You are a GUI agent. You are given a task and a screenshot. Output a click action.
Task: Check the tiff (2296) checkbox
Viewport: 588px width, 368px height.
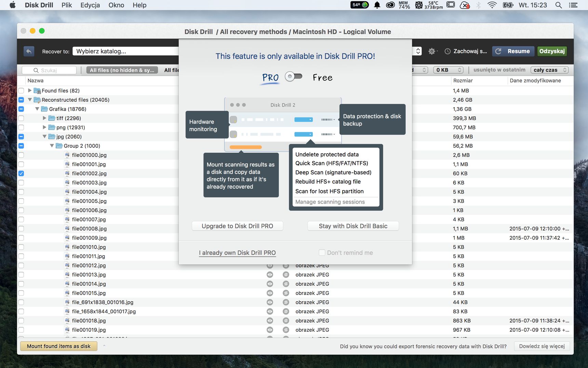[21, 118]
